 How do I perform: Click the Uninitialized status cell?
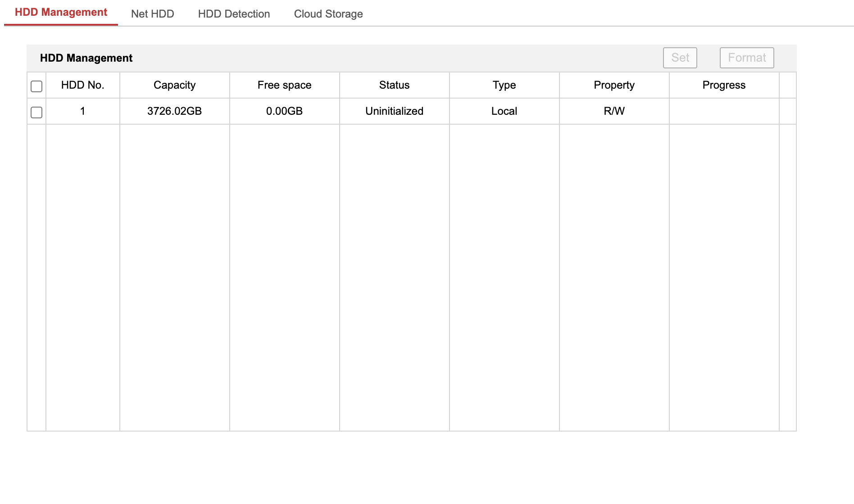coord(394,111)
